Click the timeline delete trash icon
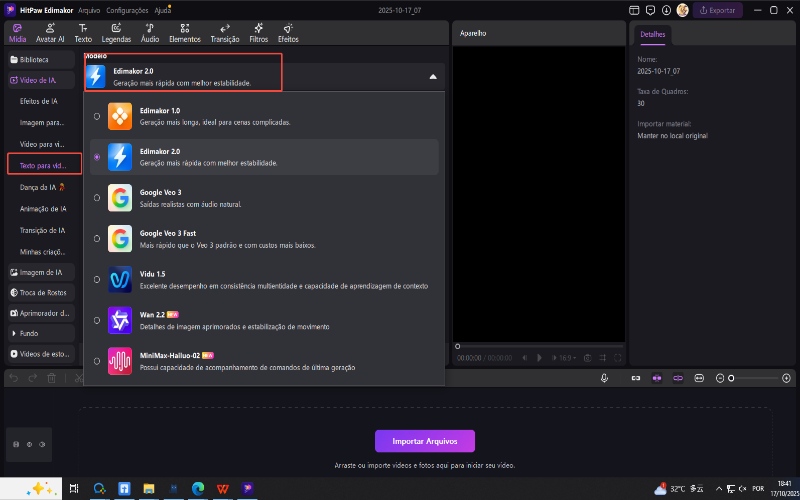 (x=52, y=378)
